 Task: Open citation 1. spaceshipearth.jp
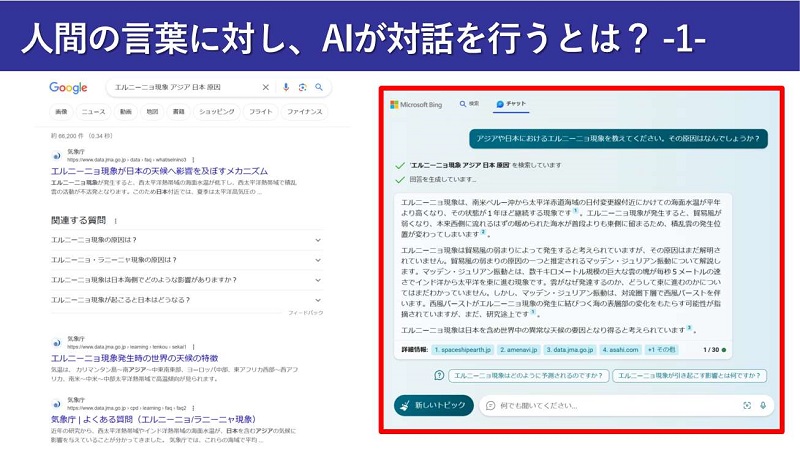pos(462,350)
